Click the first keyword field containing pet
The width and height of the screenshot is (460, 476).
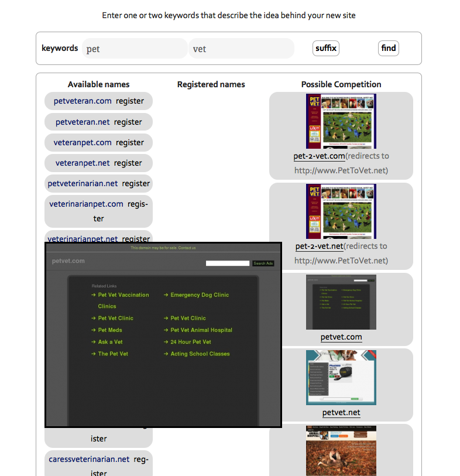coord(135,49)
